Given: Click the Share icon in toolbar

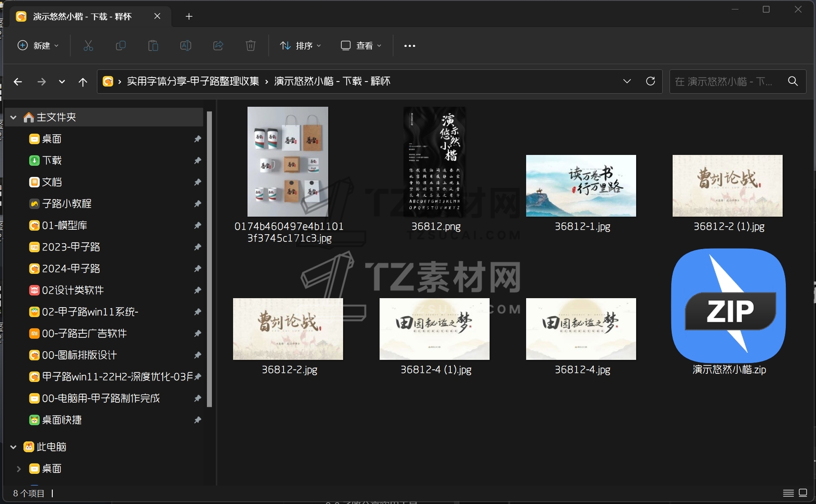Looking at the screenshot, I should point(218,45).
